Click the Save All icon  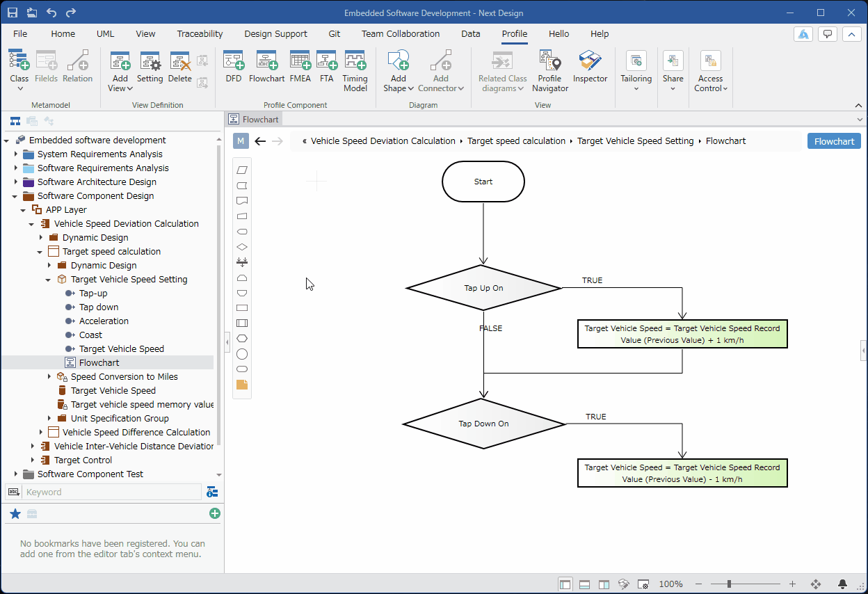32,13
